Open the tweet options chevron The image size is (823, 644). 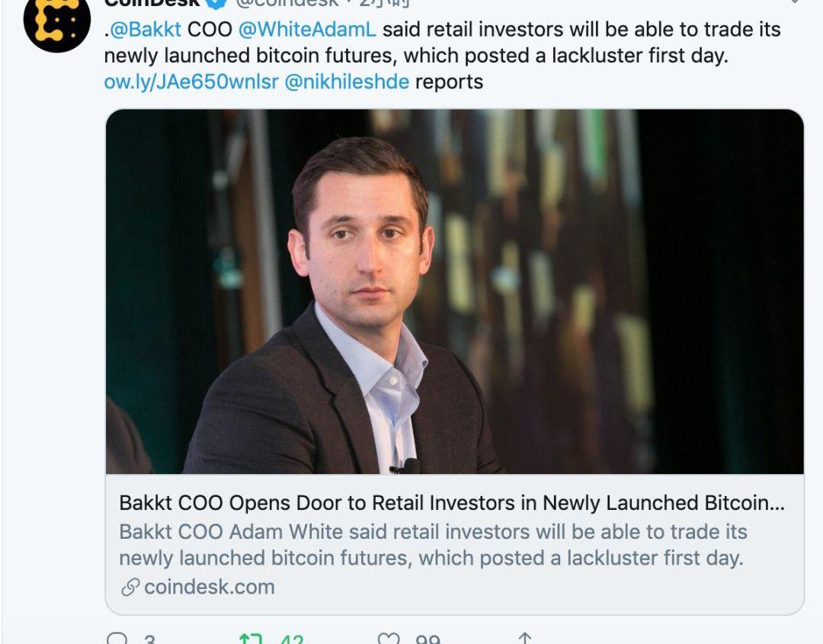pos(795,3)
